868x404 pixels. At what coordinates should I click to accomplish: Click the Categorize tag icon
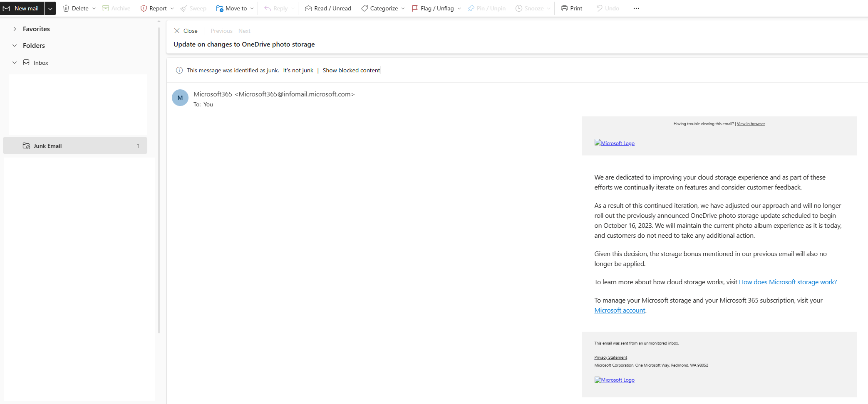coord(365,8)
